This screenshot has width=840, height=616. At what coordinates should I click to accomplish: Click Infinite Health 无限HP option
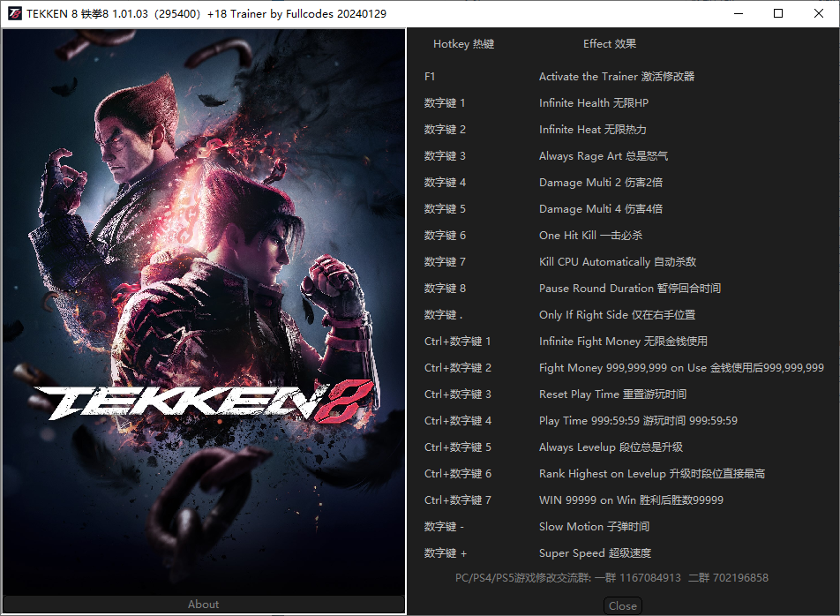click(x=594, y=103)
